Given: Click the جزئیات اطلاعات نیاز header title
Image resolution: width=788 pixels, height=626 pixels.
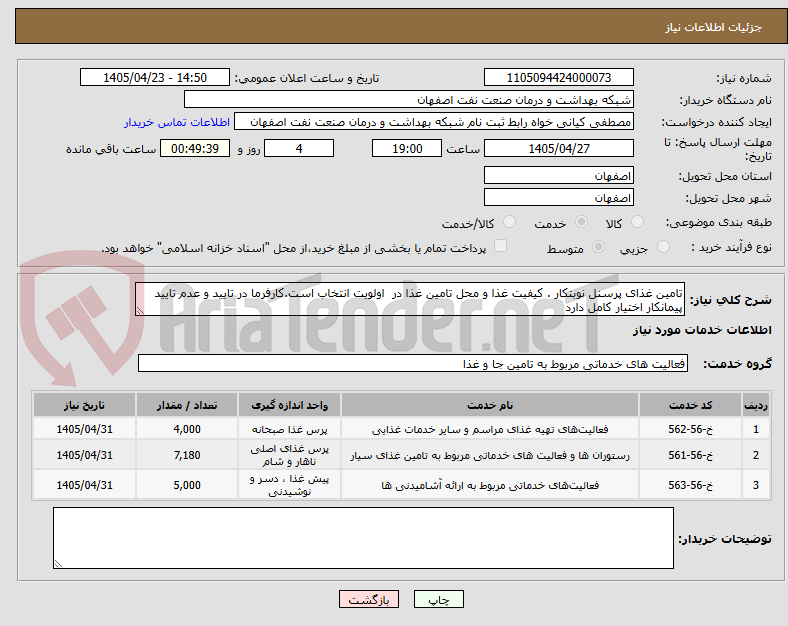Looking at the screenshot, I should [x=714, y=27].
